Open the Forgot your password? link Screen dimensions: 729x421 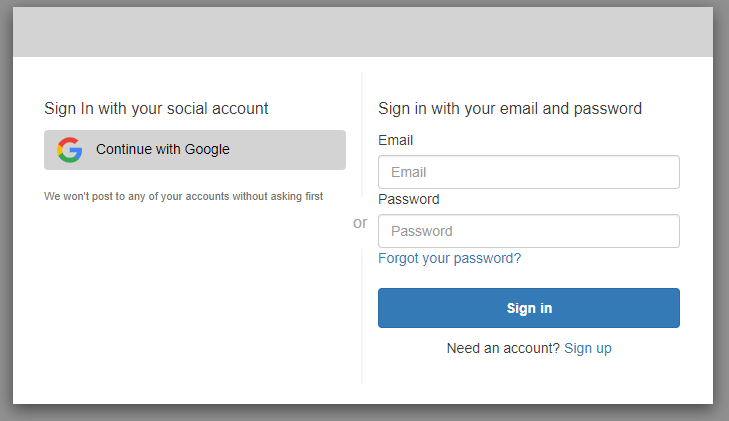coord(449,258)
